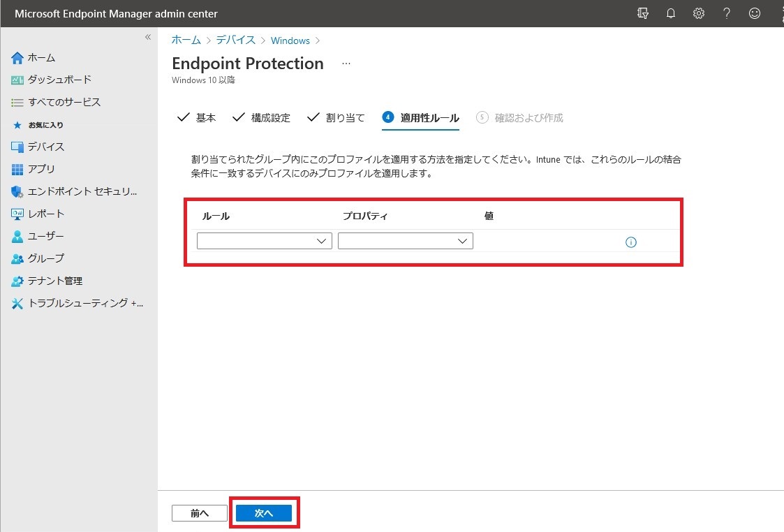Open デバイス in the sidebar
This screenshot has width=784, height=532.
[46, 147]
